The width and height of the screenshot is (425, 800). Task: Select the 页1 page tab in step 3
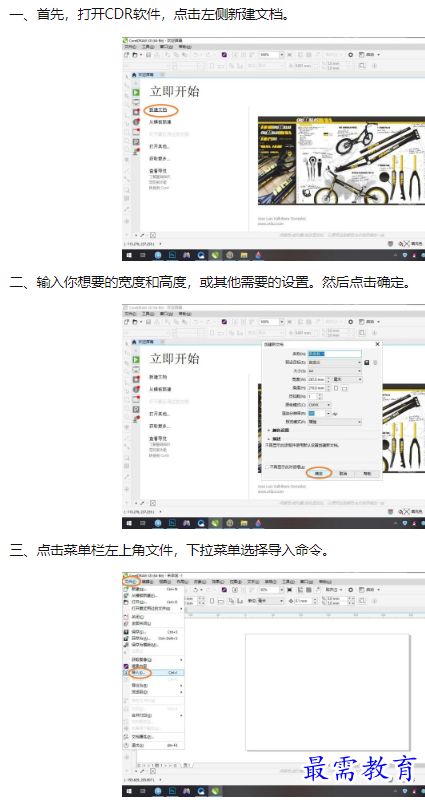[x=187, y=765]
